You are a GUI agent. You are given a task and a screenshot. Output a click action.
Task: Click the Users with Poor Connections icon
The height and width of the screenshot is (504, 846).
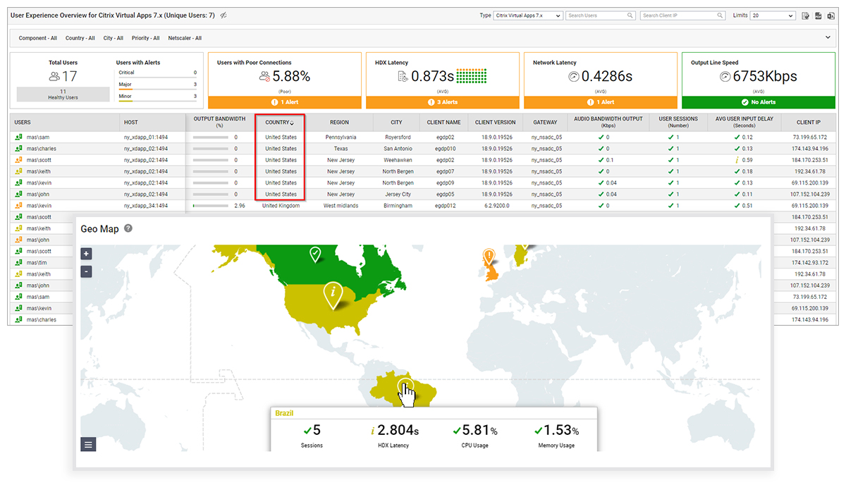[264, 76]
